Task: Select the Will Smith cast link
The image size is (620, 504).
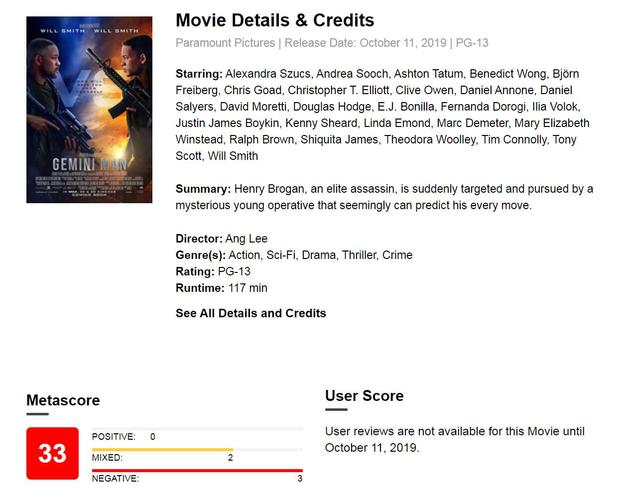Action: [233, 156]
